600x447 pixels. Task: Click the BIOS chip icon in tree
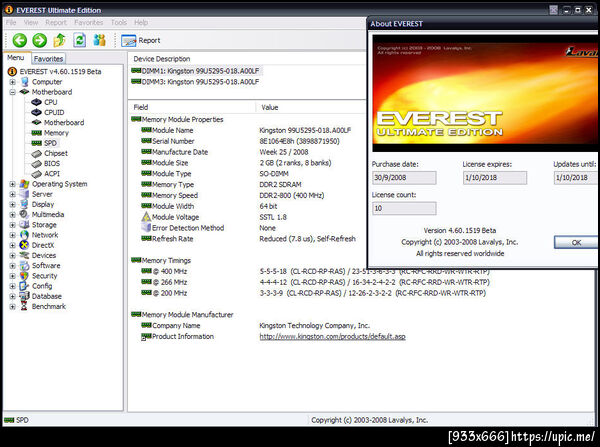tap(36, 164)
